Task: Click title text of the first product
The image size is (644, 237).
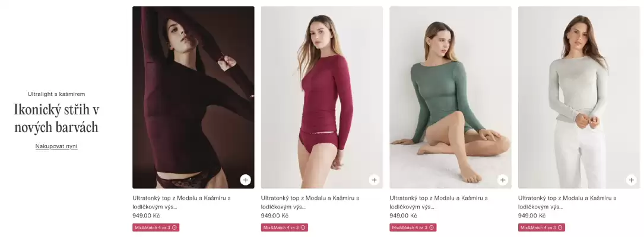Action: 182,203
